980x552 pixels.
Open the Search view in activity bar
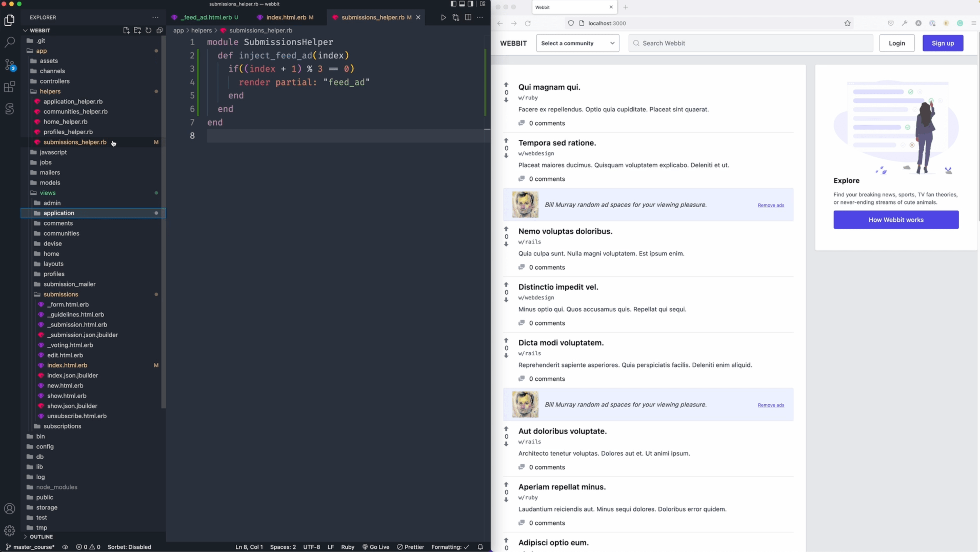point(9,42)
